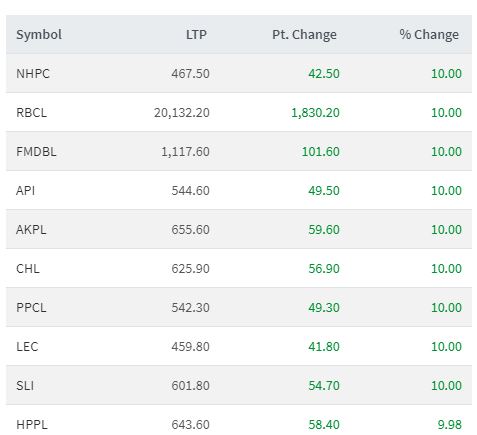Open the SLI stock symbol
The width and height of the screenshot is (477, 435).
point(25,386)
